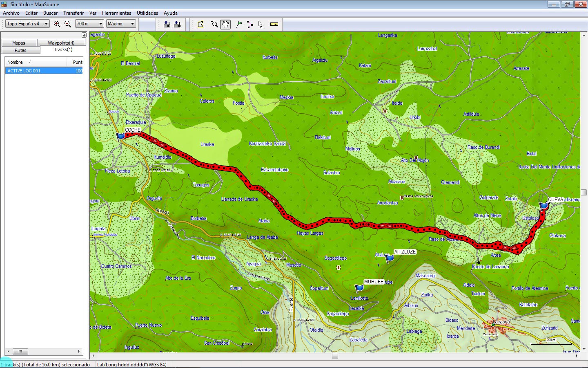Click the zoom in magnifier icon

pos(57,24)
